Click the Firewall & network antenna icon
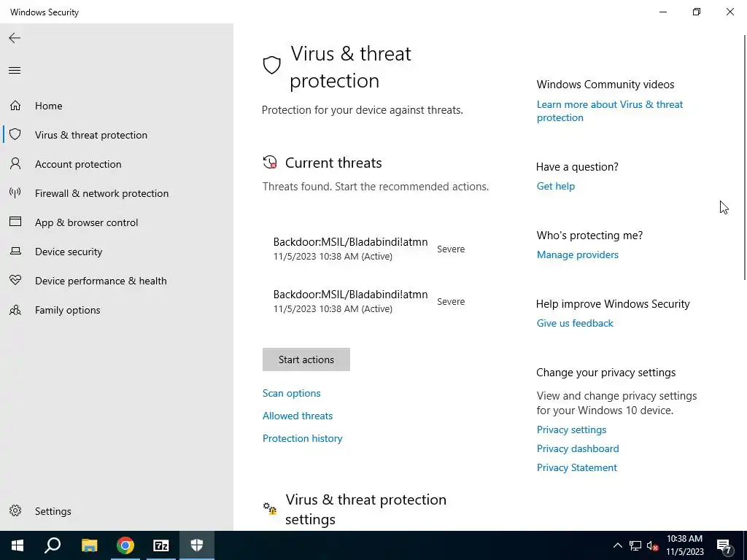The height and width of the screenshot is (560, 747). tap(15, 192)
